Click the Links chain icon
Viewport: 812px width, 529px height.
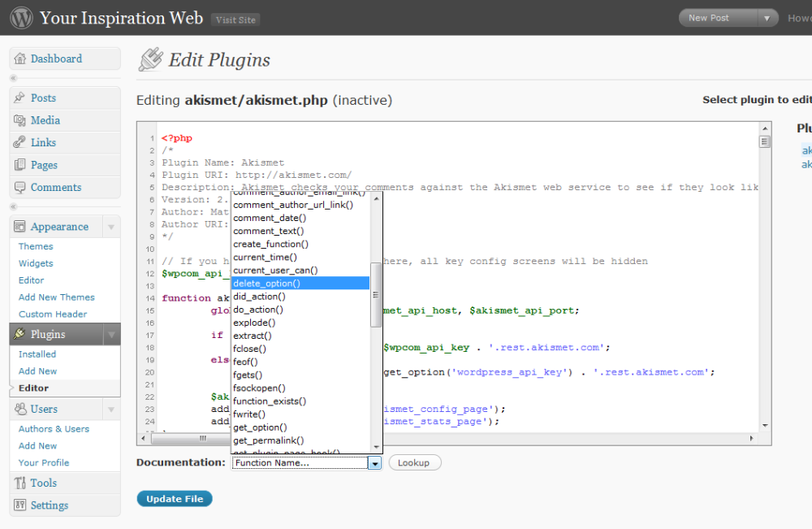coord(19,142)
